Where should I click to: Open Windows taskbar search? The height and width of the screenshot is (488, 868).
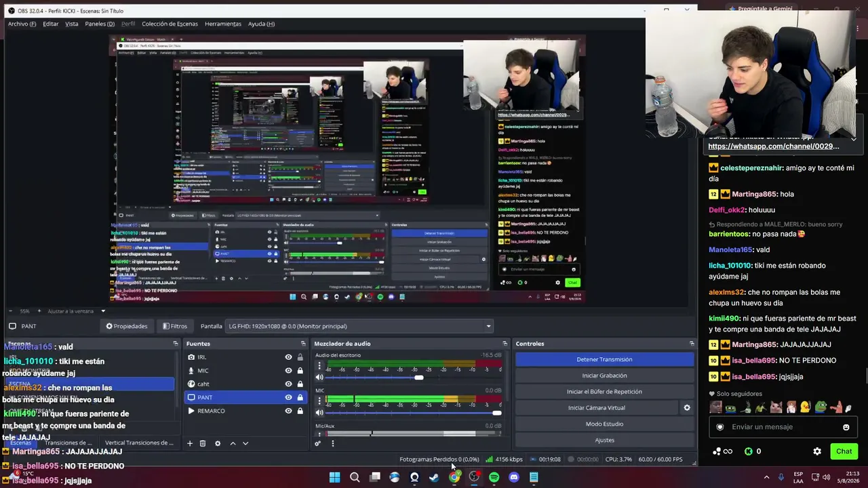(355, 477)
